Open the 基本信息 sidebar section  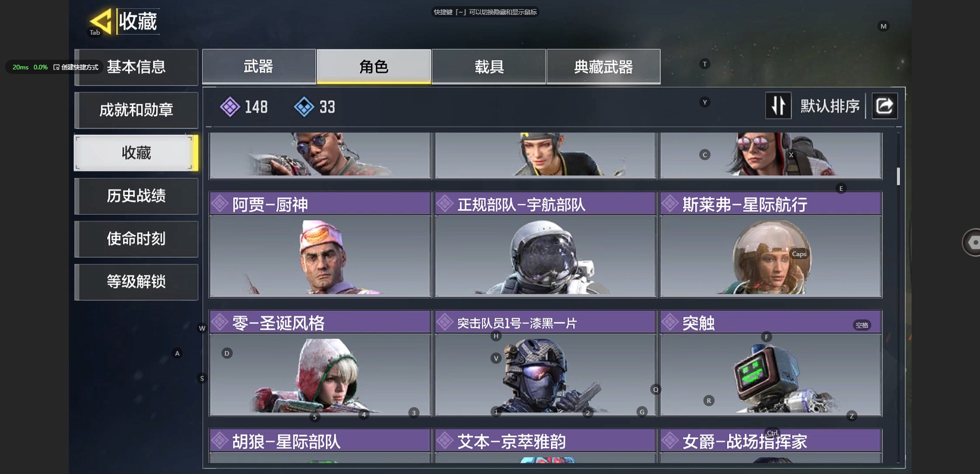(x=136, y=67)
